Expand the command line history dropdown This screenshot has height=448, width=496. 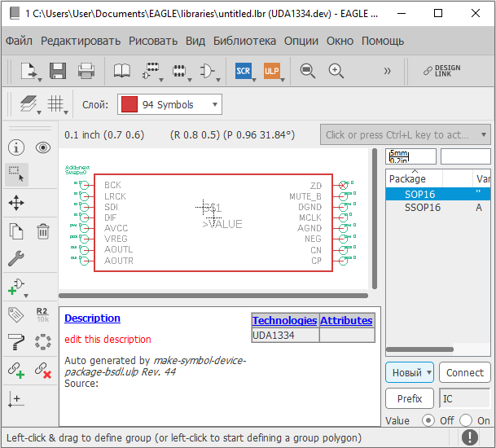click(x=484, y=134)
